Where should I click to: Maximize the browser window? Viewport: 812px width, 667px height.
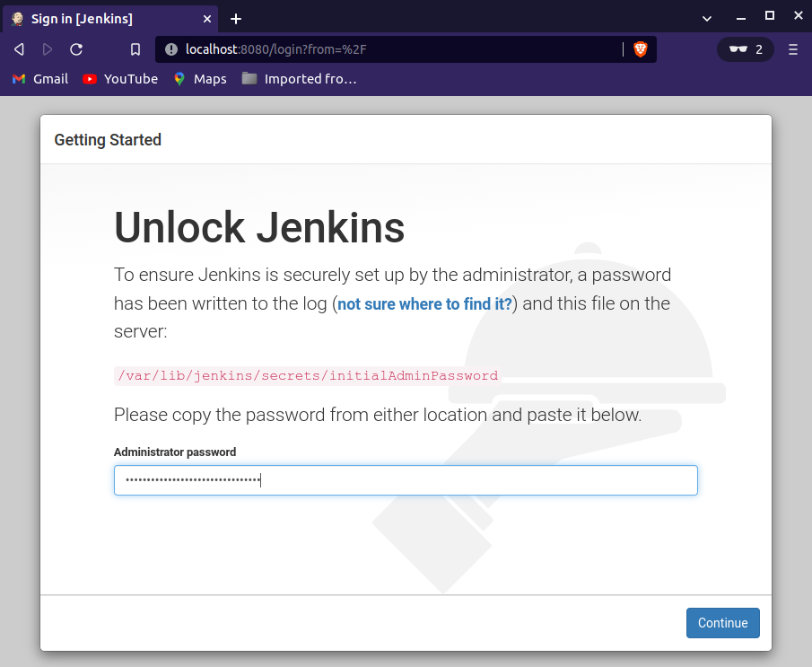(x=770, y=16)
